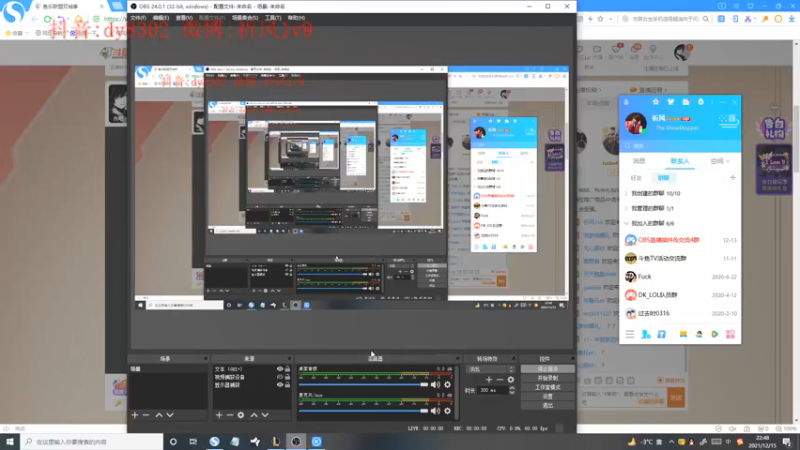Add a new source in Sources panel
Viewport: 800px width, 450px height.
(219, 415)
